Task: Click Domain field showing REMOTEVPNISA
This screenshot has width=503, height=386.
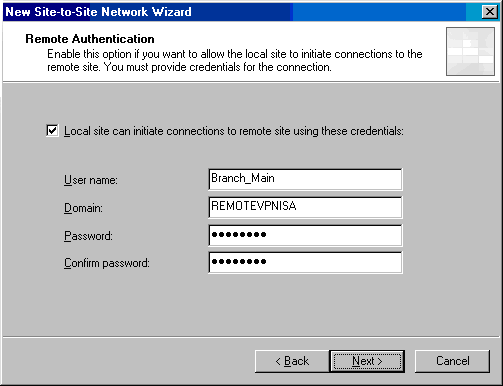Action: pos(305,207)
